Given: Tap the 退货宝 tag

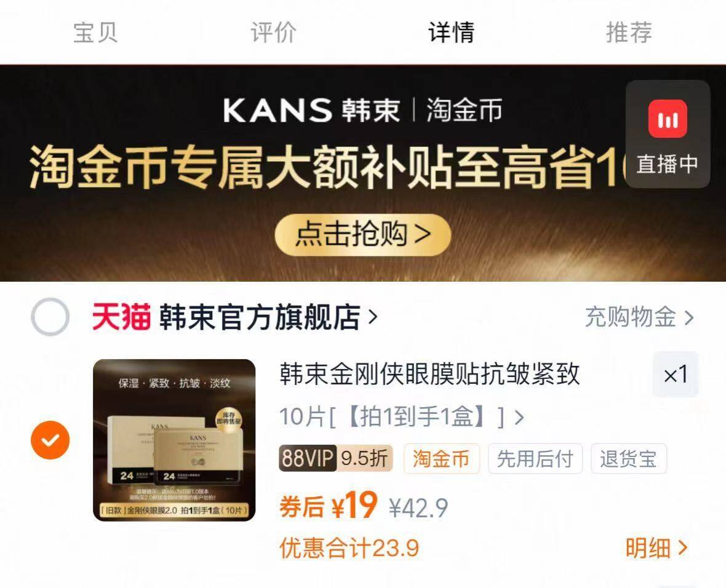Looking at the screenshot, I should pos(628,459).
